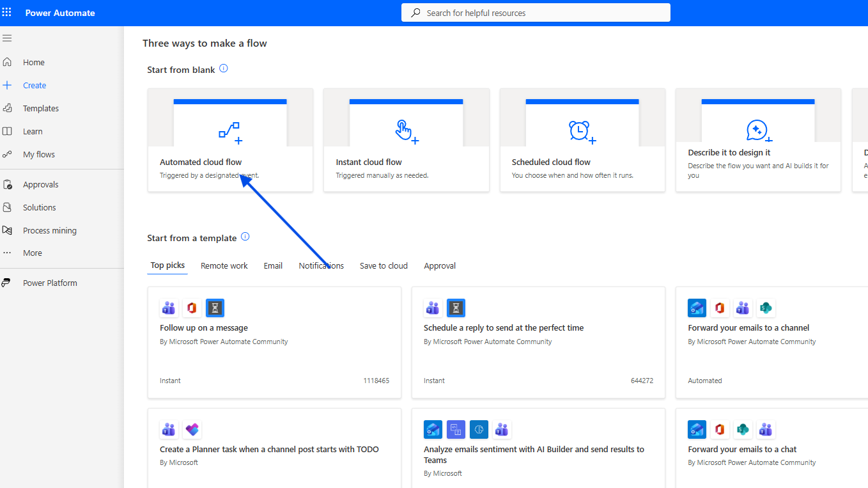
Task: Click the Power Platform sidebar icon
Action: coord(6,283)
